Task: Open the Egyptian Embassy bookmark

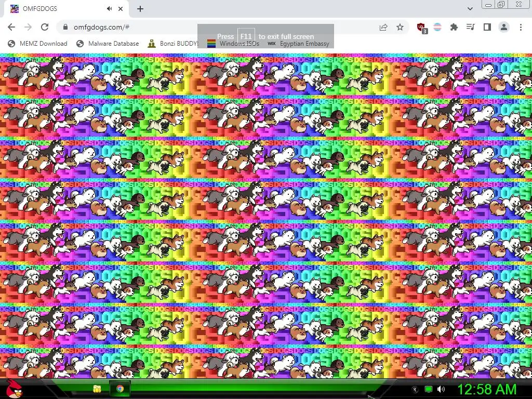Action: (298, 44)
